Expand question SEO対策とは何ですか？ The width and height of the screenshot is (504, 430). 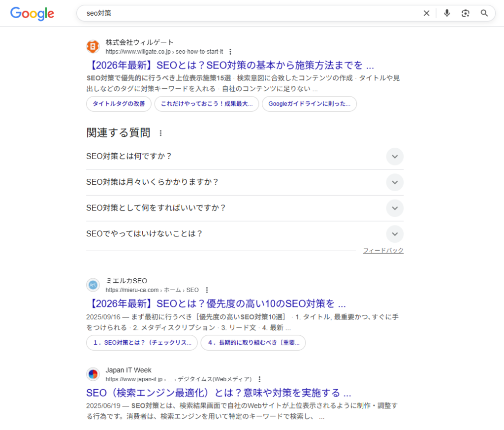[x=394, y=157]
